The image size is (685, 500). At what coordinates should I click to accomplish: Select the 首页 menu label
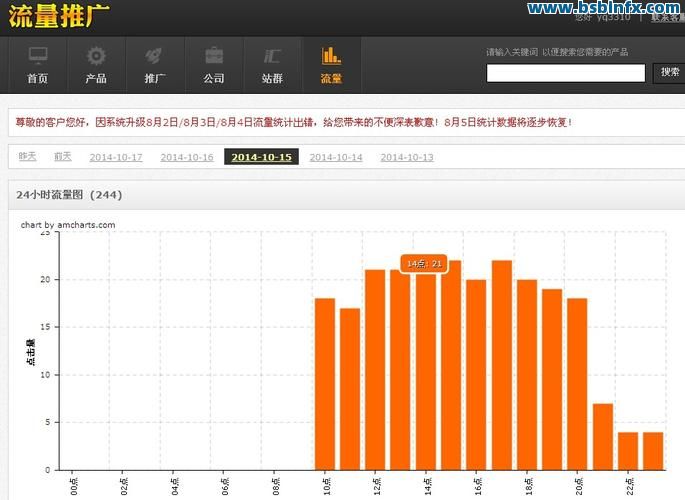click(x=38, y=79)
